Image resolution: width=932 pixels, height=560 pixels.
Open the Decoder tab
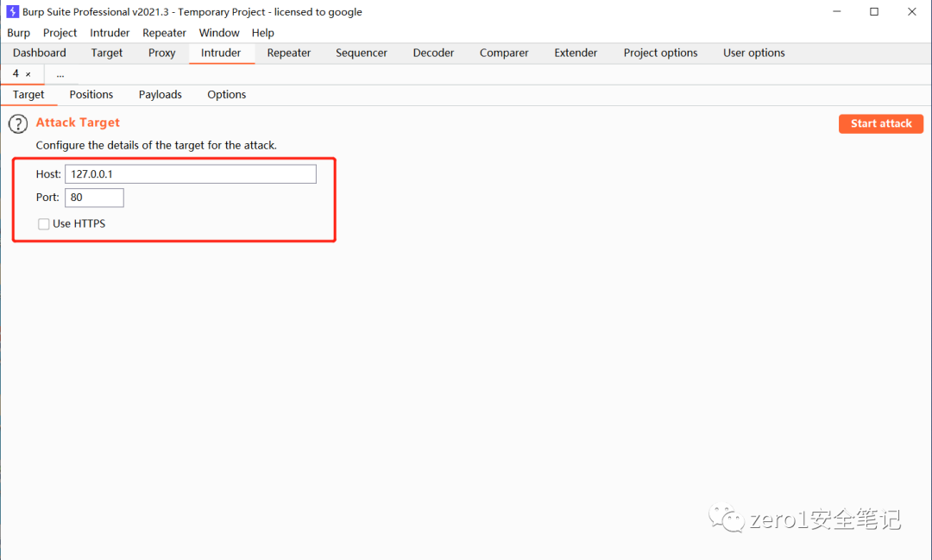433,53
